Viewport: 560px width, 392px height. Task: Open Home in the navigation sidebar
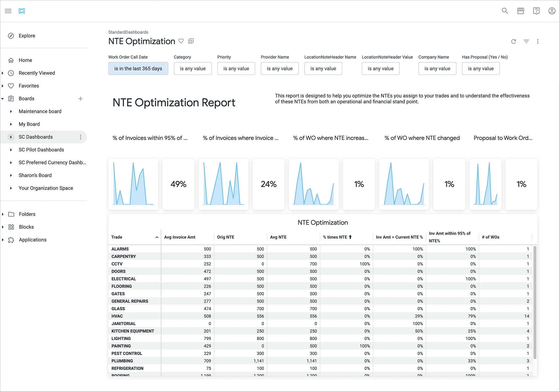pyautogui.click(x=25, y=60)
